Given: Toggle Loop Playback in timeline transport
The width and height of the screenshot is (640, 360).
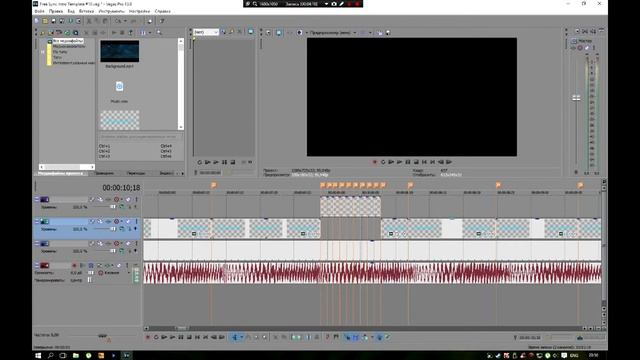Looking at the screenshot, I should click(x=156, y=337).
